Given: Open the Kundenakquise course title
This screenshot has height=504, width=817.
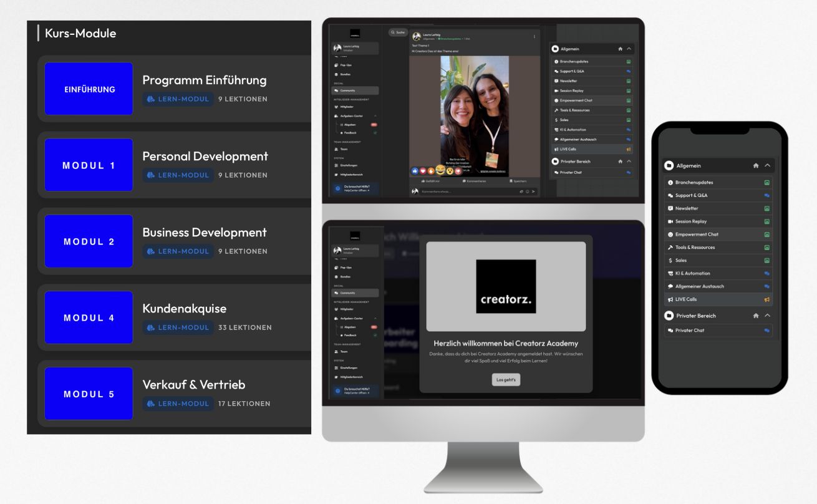Looking at the screenshot, I should [185, 308].
